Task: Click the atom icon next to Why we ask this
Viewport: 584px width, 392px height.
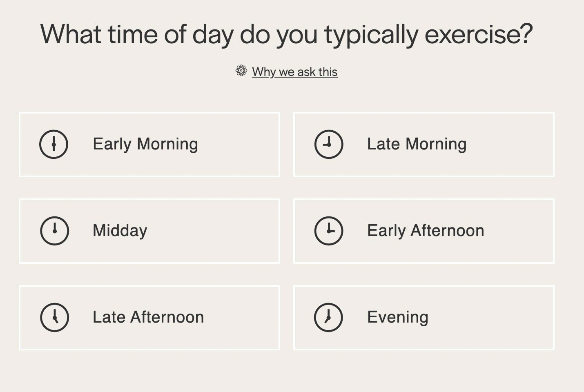Action: [x=241, y=71]
